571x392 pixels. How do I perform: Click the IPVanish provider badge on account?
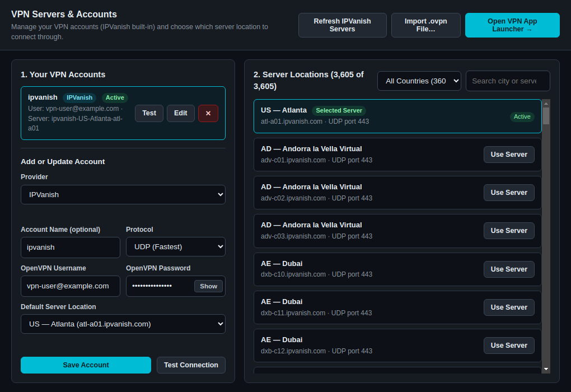[79, 97]
